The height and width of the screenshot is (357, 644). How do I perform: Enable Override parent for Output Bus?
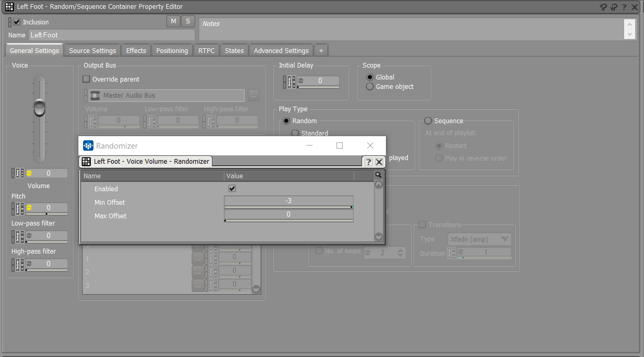tap(87, 79)
